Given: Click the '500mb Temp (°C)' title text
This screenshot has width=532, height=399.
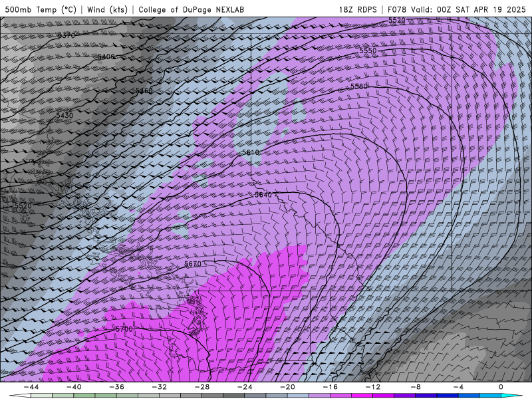Looking at the screenshot, I should [x=41, y=9].
